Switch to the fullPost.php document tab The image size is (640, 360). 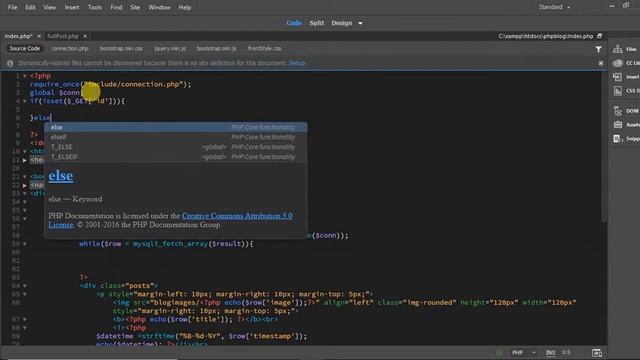point(63,36)
